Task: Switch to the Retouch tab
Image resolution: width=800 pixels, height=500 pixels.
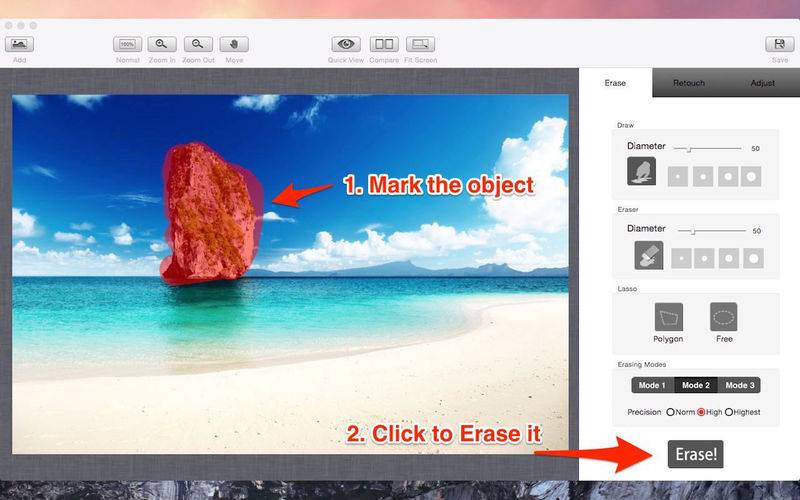Action: (689, 83)
